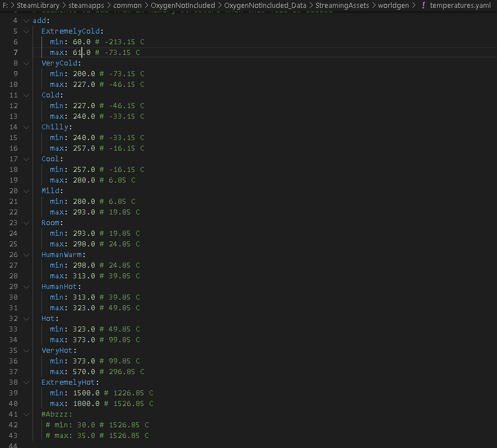Click temperatures.yaml file name in breadcrumb

click(460, 5)
